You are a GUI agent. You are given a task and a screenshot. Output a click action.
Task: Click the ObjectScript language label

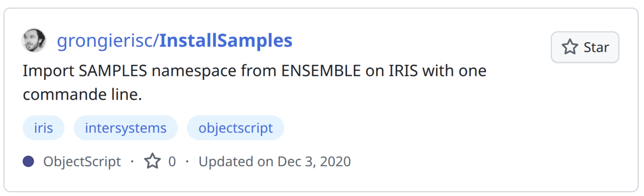[x=82, y=161]
